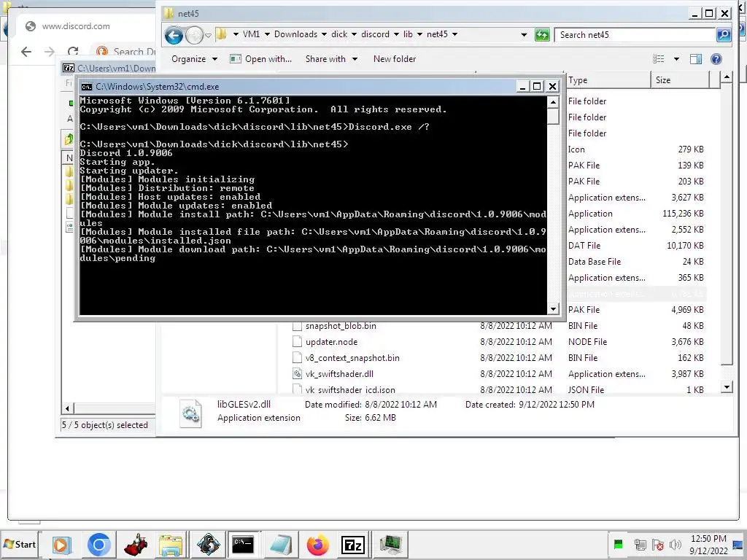Click the folder icon in the address bar
Viewport: 747px width, 560px height.
221,34
